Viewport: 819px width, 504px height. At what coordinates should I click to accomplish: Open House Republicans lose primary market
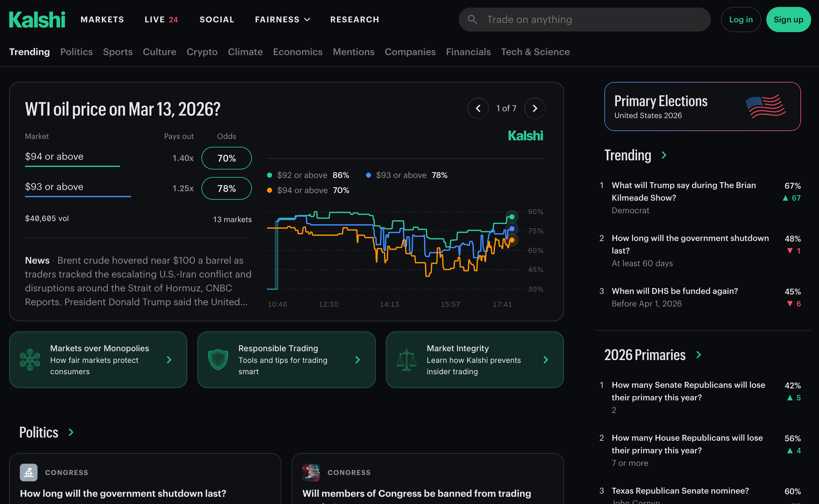(x=700, y=450)
